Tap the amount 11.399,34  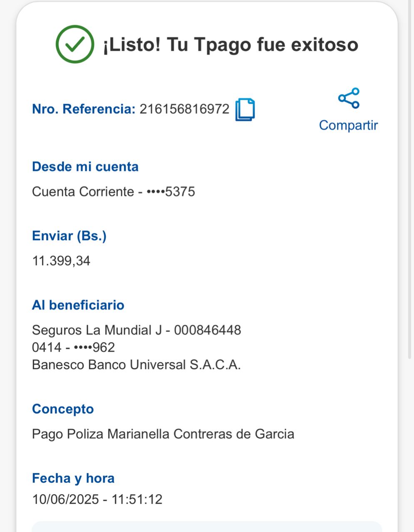click(61, 261)
